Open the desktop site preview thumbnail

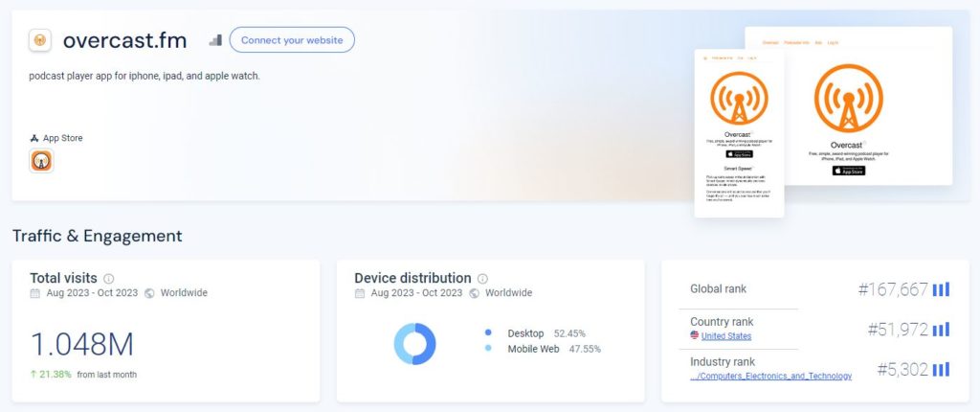(868, 105)
